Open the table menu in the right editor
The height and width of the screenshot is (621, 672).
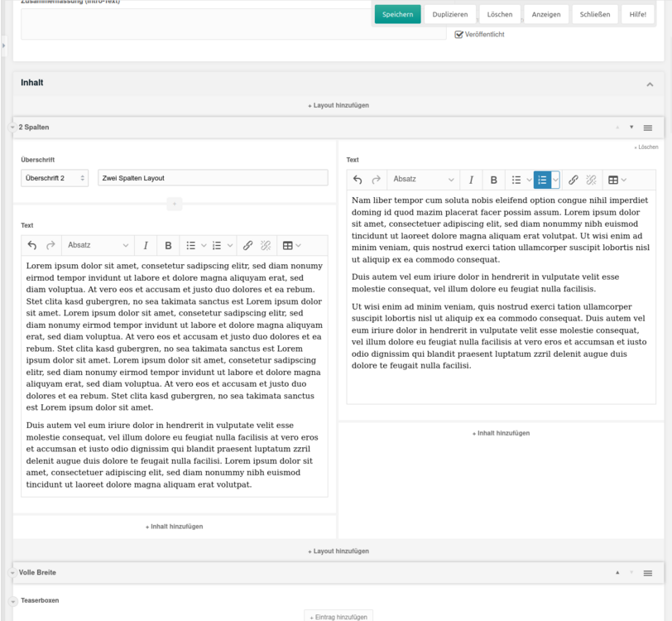point(617,180)
